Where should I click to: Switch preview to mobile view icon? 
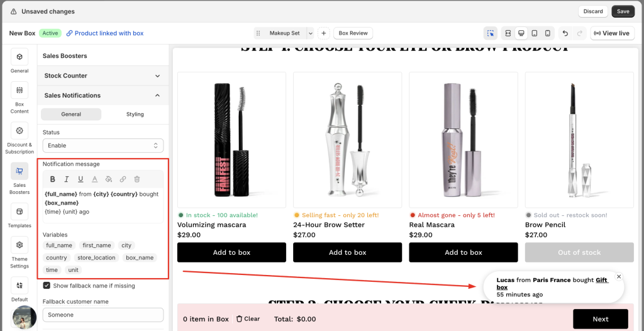click(x=548, y=33)
